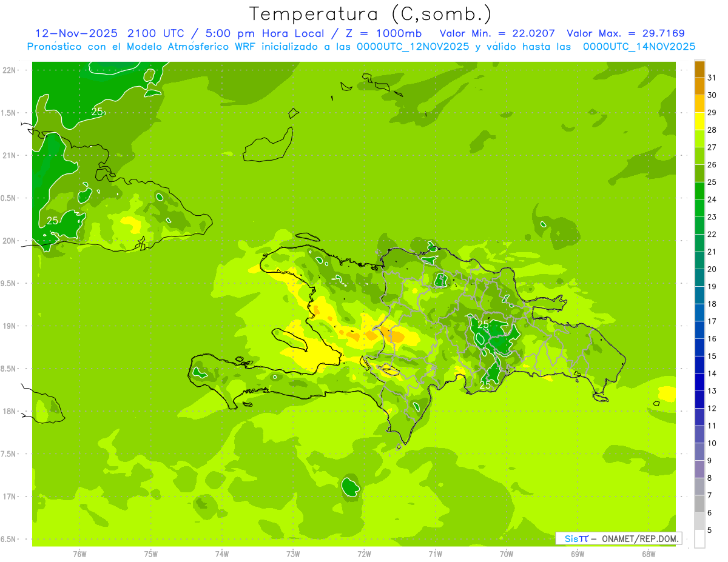
Task: Click the "21N" latitude axis label
Action: [x=9, y=155]
